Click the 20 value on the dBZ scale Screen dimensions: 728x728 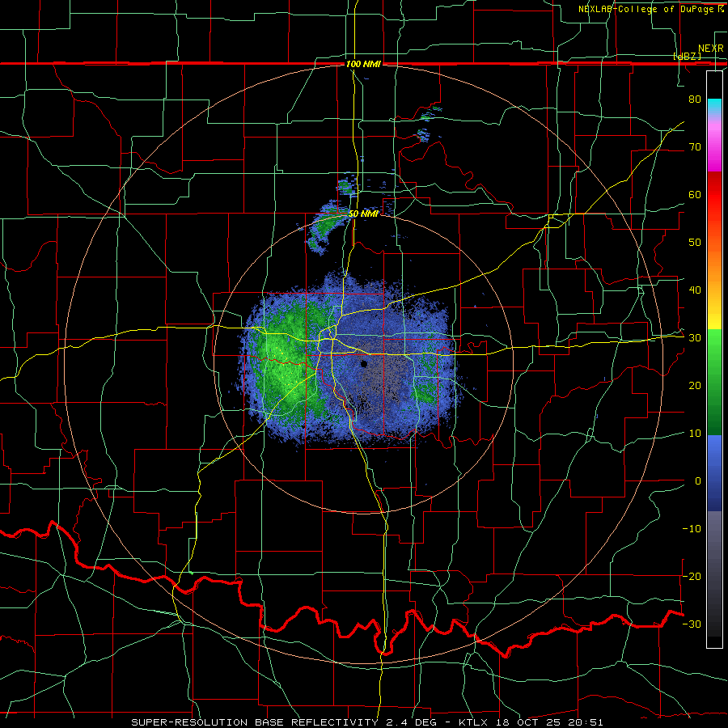pyautogui.click(x=695, y=386)
